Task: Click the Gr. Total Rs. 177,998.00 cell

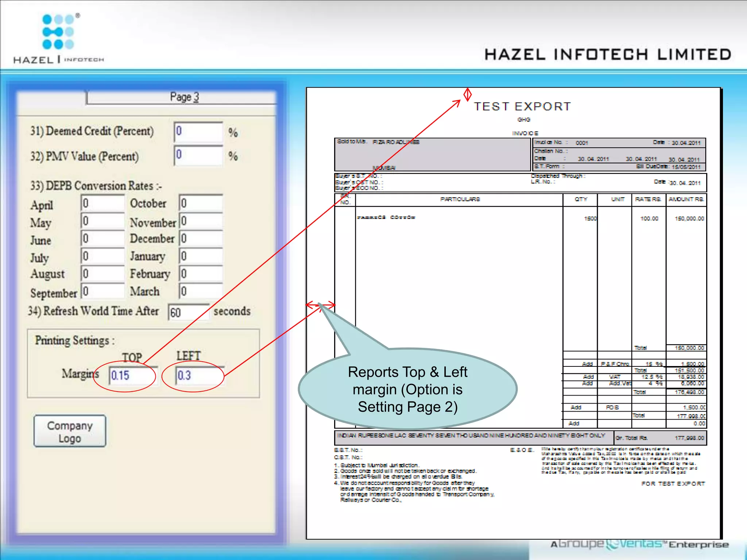Action: [660, 438]
